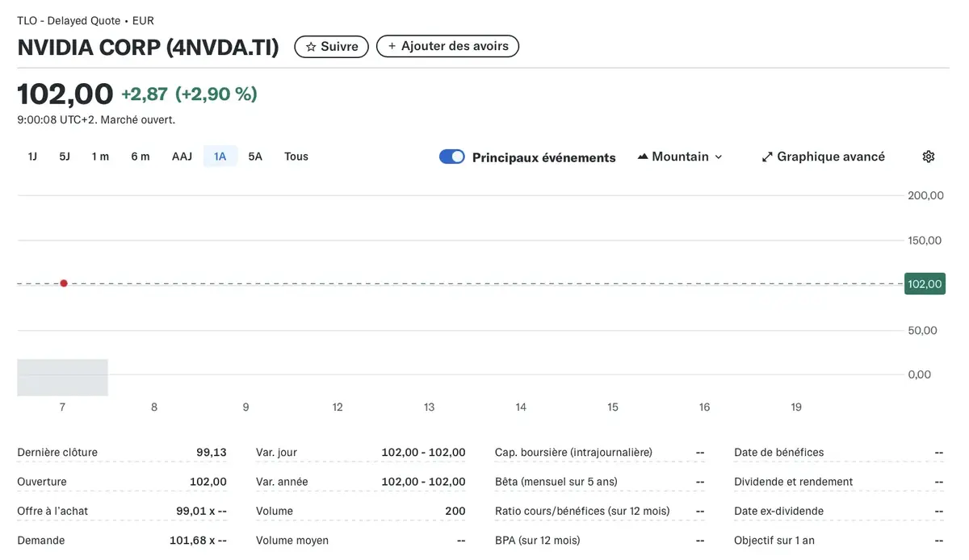The width and height of the screenshot is (969, 560).
Task: Switch to 1 m time range
Action: pyautogui.click(x=100, y=157)
